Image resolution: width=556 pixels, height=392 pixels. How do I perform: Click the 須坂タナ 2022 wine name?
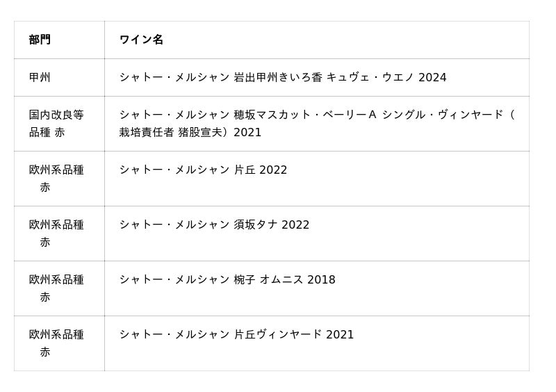pyautogui.click(x=271, y=224)
